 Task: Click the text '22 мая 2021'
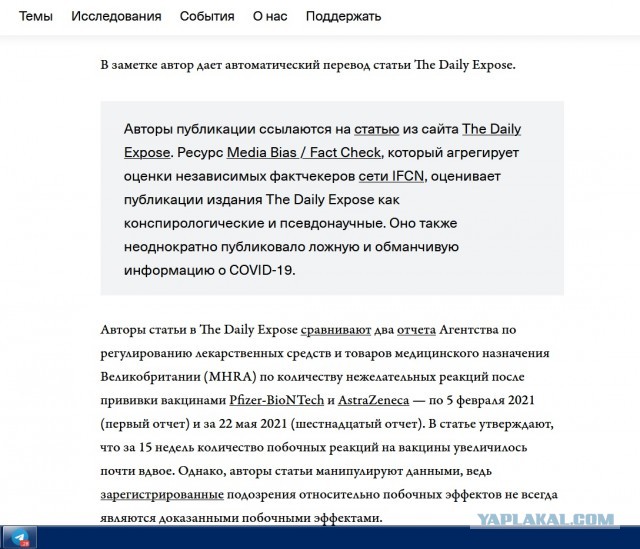click(x=253, y=424)
